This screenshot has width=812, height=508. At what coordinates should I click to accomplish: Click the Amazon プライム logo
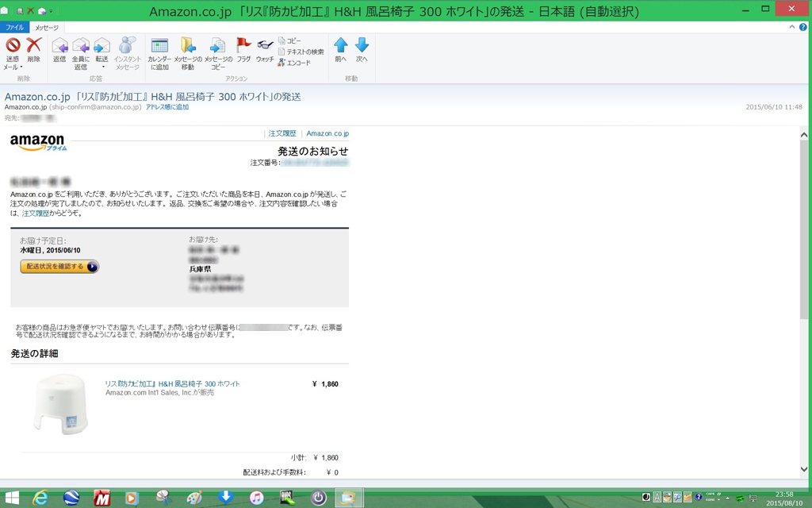point(39,142)
